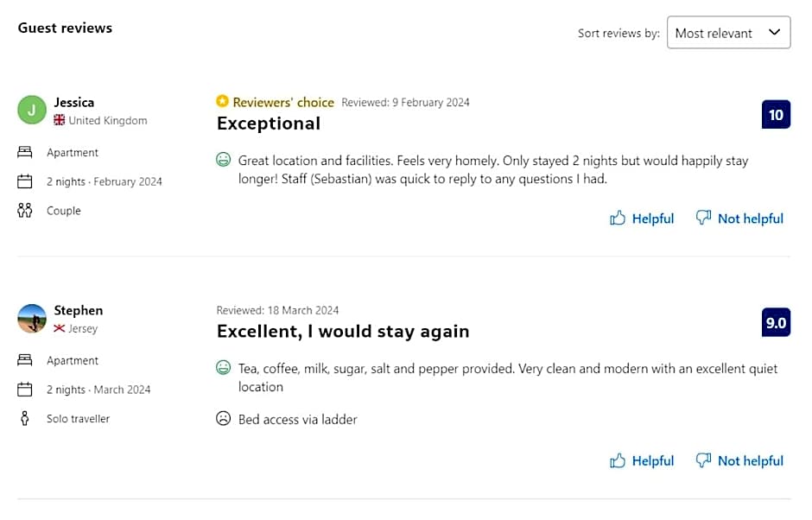Click Jessica's green avatar icon

32,110
